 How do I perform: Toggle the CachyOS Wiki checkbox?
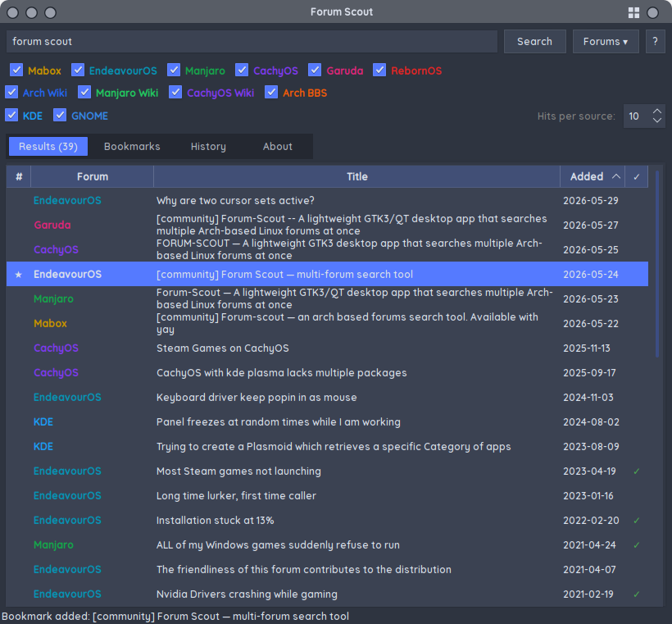coord(175,92)
